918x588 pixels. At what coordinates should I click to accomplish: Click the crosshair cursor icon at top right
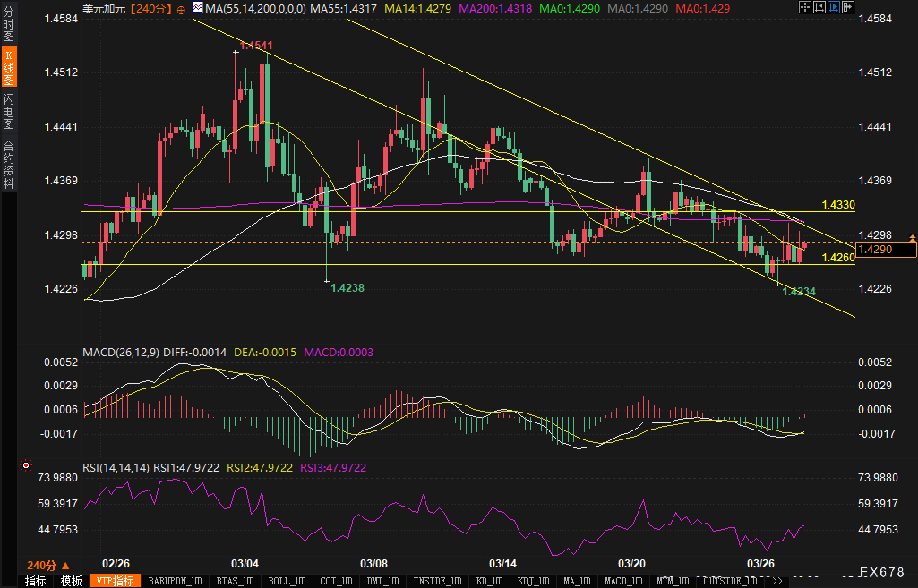tap(805, 7)
